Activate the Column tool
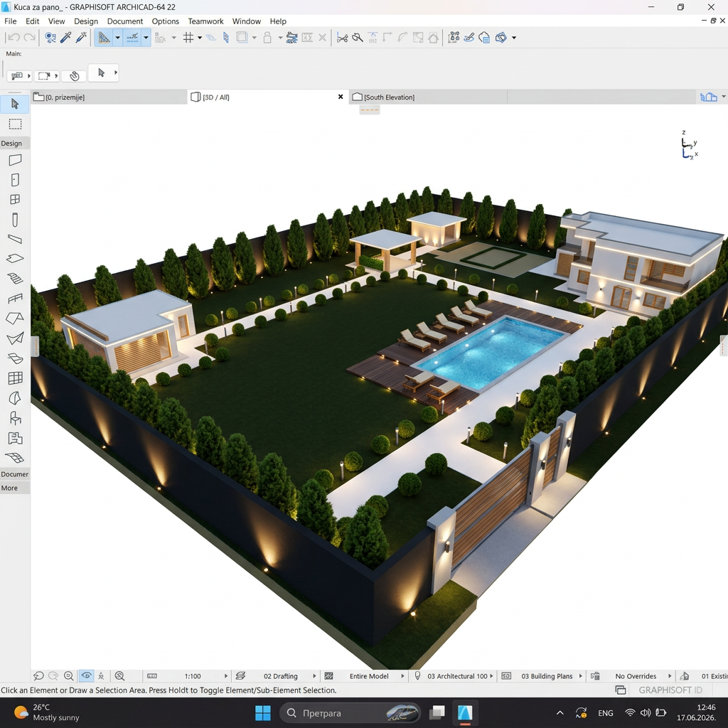This screenshot has width=728, height=728. pos(15,220)
